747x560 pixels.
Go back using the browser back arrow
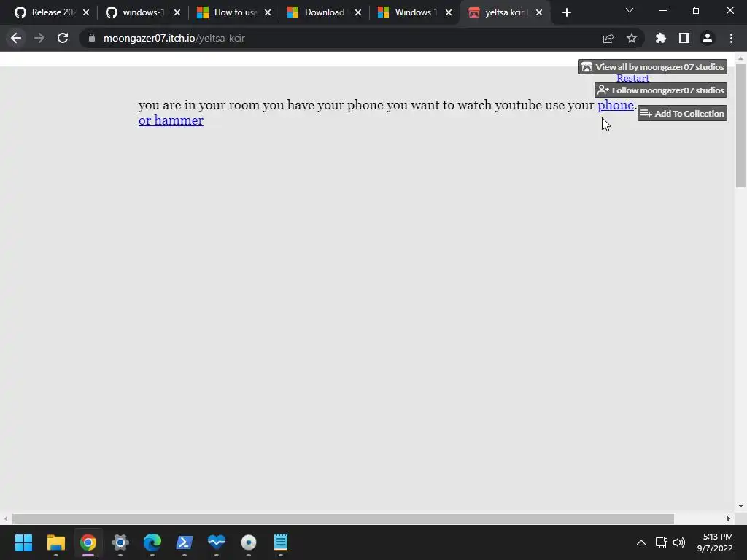point(16,38)
